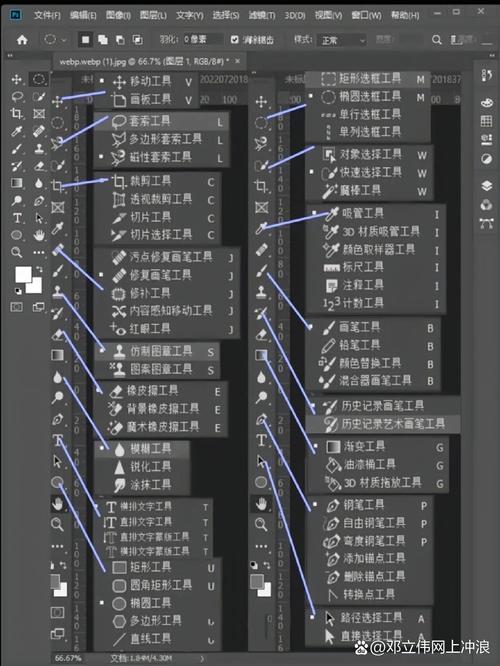Open the 帮助(H) menu
The height and width of the screenshot is (666, 500).
405,16
